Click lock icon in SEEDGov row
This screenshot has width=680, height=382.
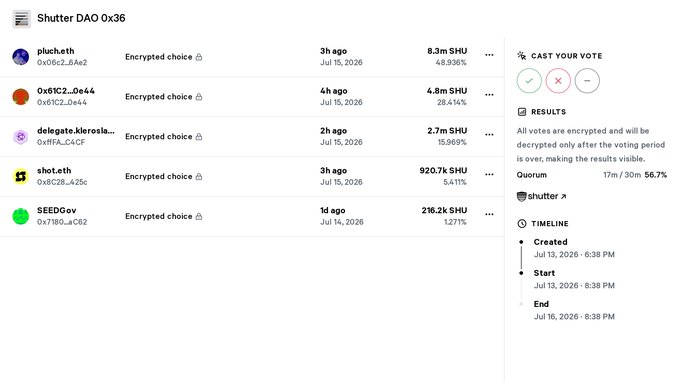point(199,216)
